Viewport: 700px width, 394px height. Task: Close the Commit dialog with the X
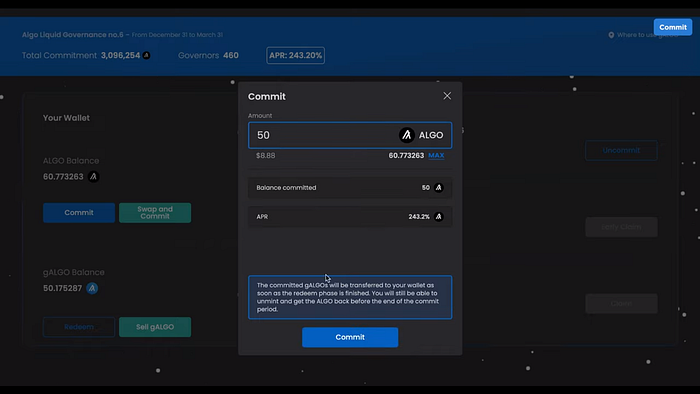coord(447,96)
